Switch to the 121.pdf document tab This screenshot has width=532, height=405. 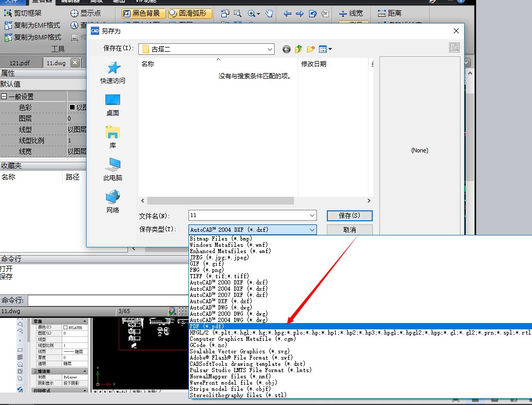tap(20, 63)
